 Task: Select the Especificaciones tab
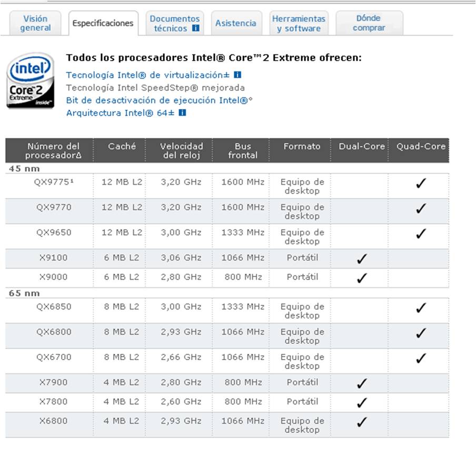[x=103, y=23]
